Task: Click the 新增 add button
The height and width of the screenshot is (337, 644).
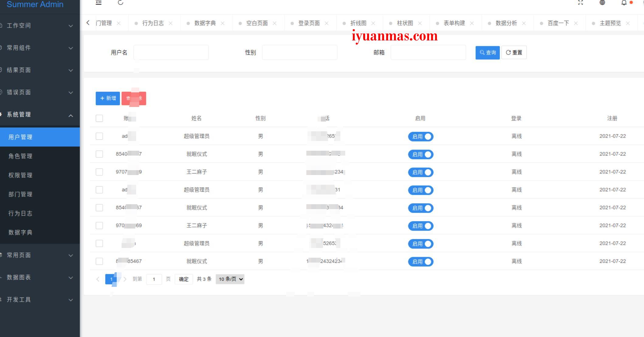Action: [108, 98]
